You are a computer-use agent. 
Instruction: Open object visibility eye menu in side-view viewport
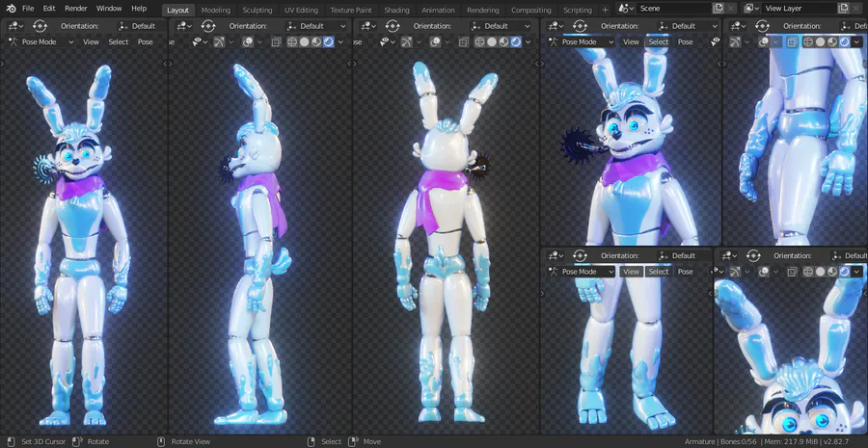pos(199,42)
